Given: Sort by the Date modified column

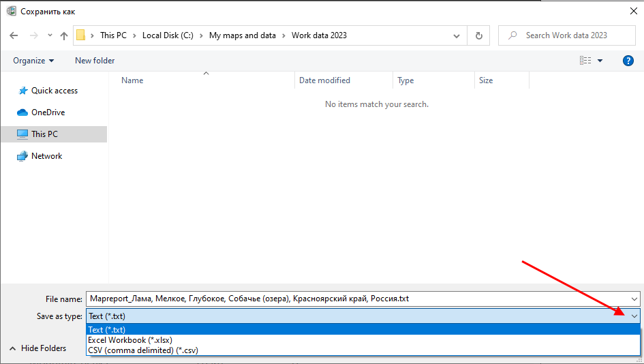Looking at the screenshot, I should pyautogui.click(x=324, y=80).
